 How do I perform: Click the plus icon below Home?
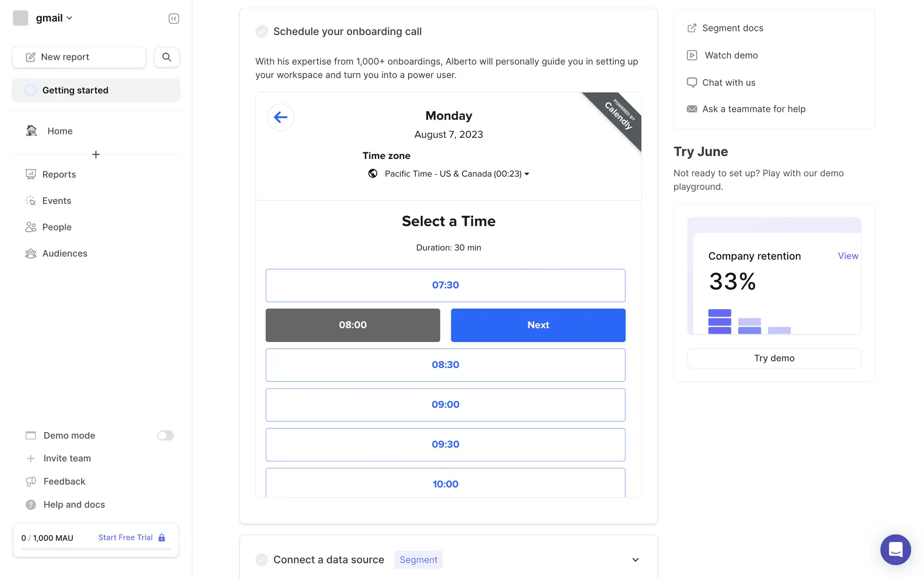click(96, 155)
